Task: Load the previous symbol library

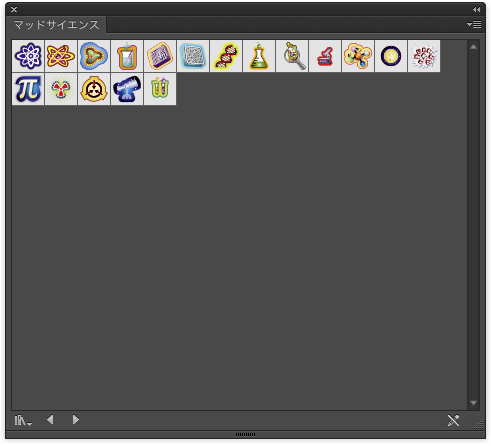Action: tap(50, 419)
